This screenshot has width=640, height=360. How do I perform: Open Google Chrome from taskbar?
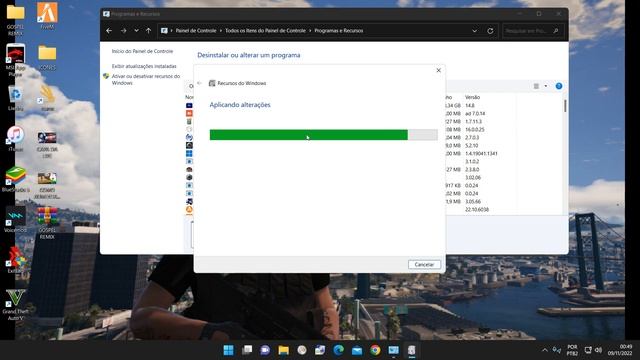[375, 350]
